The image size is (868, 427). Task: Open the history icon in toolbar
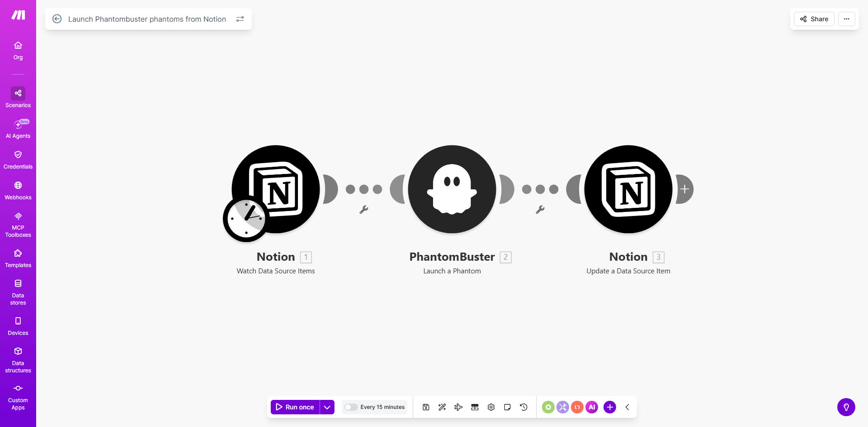[x=524, y=407]
